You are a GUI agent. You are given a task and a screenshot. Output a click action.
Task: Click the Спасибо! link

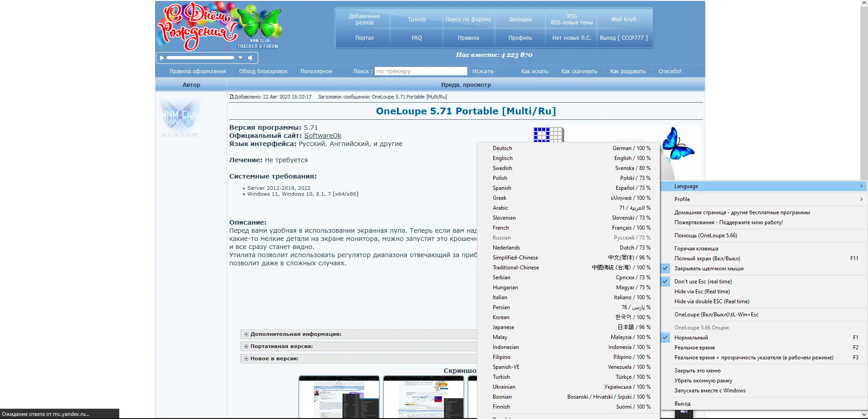(x=670, y=71)
